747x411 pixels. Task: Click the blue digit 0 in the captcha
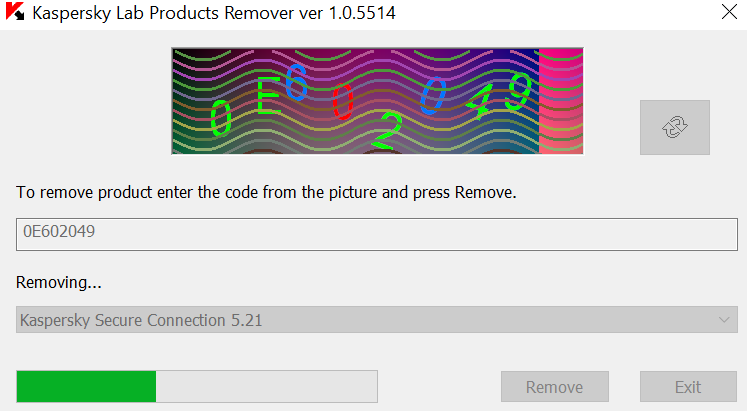coord(433,97)
